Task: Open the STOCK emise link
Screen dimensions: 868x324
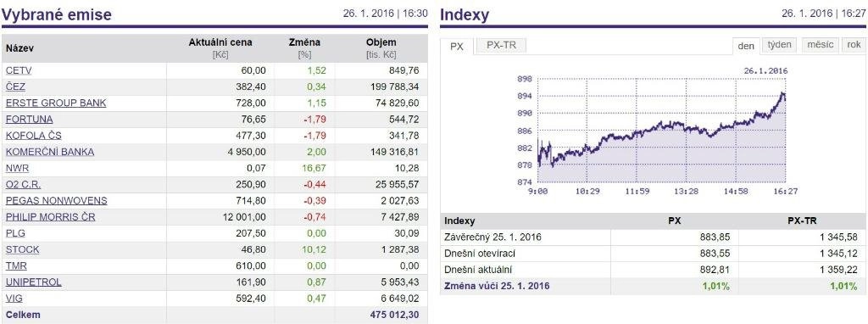Action: [x=22, y=249]
